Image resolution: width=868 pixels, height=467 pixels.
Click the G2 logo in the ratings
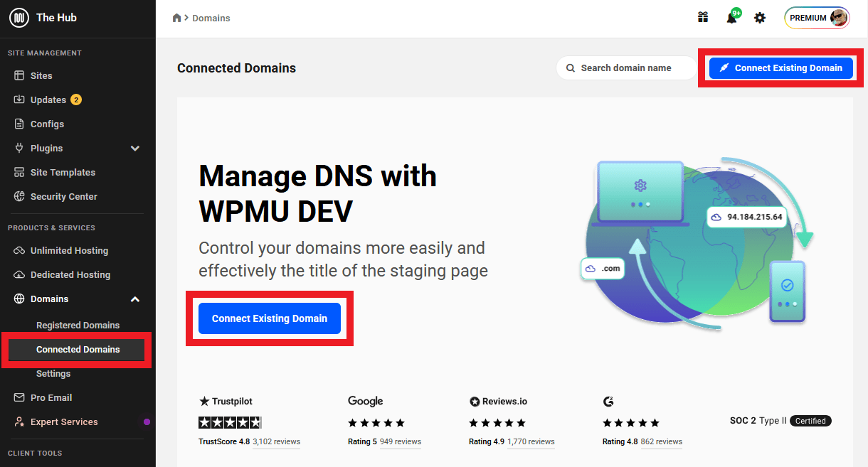coord(608,402)
